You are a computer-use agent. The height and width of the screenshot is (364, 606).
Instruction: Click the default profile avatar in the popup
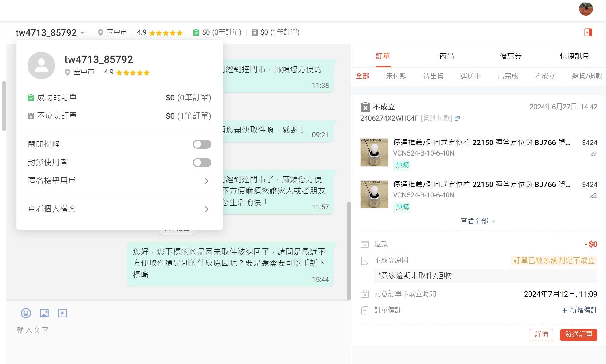(x=41, y=66)
